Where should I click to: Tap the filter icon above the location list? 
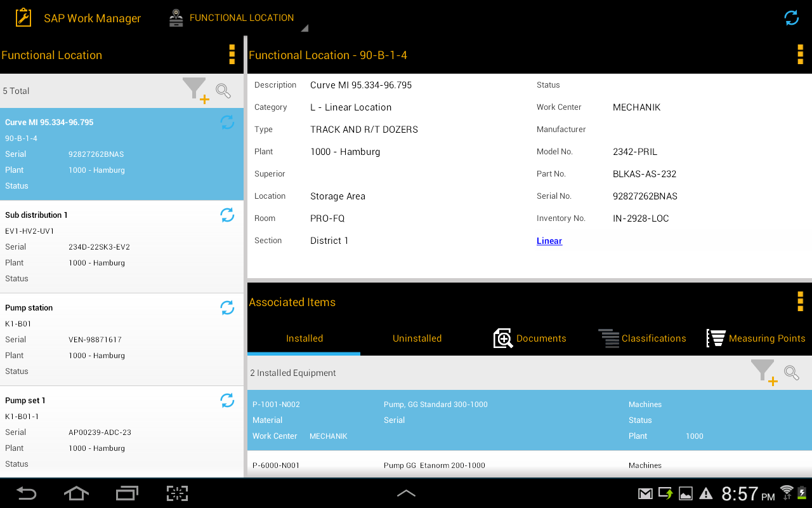193,89
